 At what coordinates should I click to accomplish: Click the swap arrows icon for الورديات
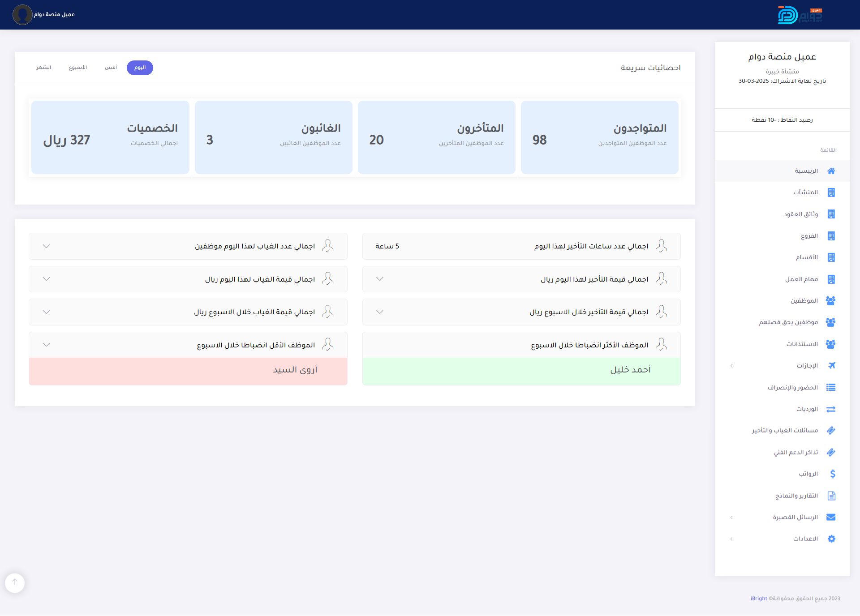coord(831,409)
